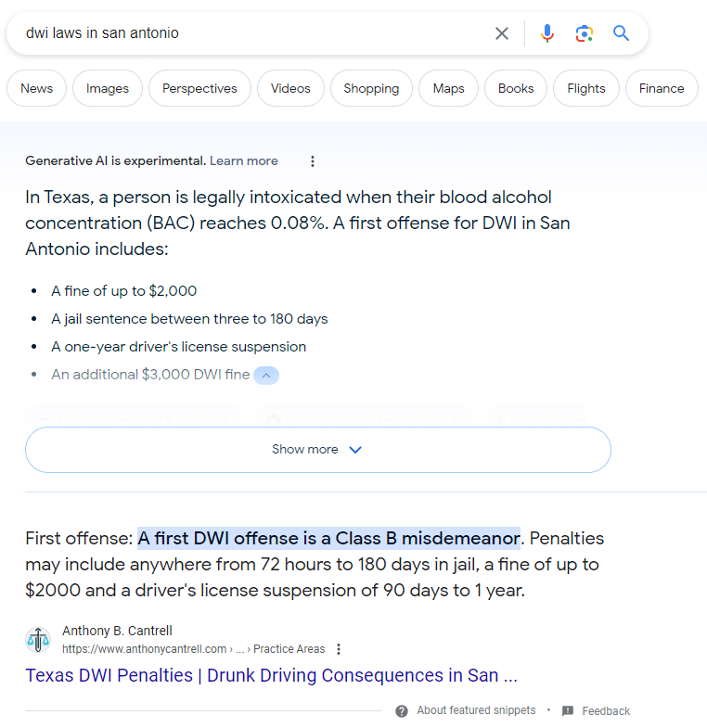
Task: Click the About featured snippets link
Action: 476,710
